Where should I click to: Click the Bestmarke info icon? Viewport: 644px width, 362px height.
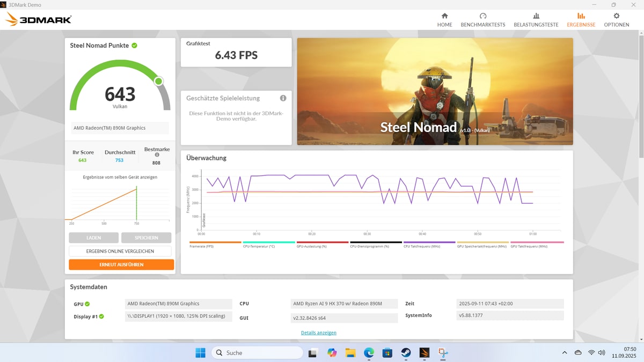[x=157, y=155]
